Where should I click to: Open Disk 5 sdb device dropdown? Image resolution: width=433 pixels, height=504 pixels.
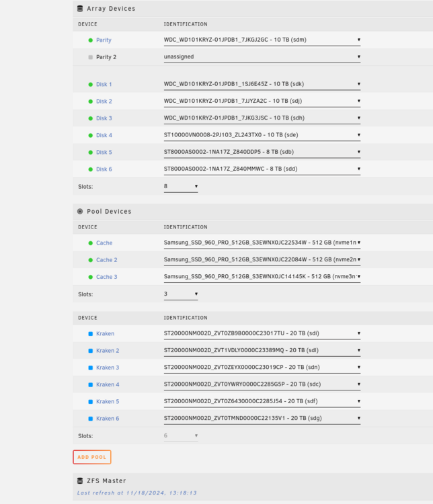tap(262, 152)
